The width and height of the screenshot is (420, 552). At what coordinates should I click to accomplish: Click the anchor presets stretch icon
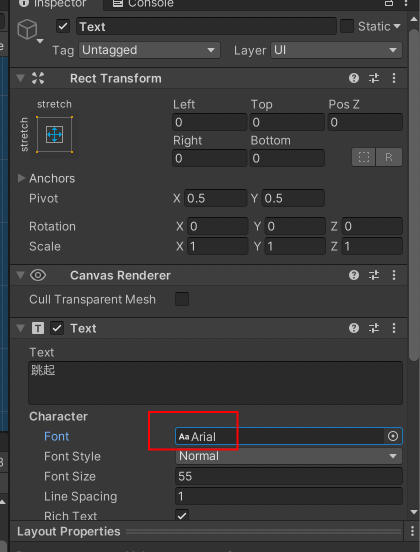[54, 134]
